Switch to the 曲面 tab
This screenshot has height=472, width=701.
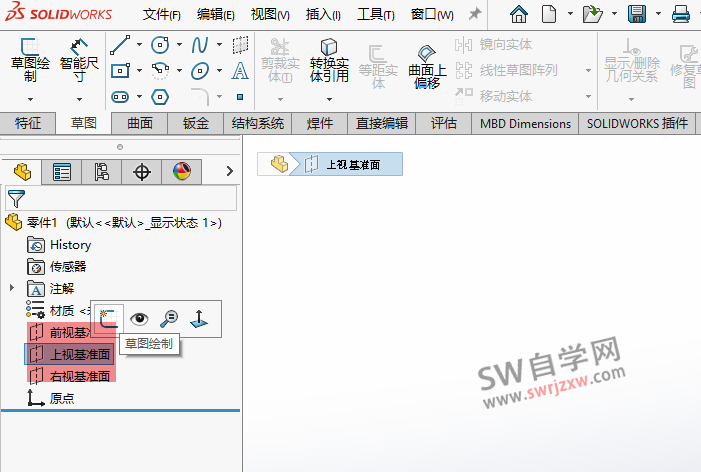tap(139, 123)
